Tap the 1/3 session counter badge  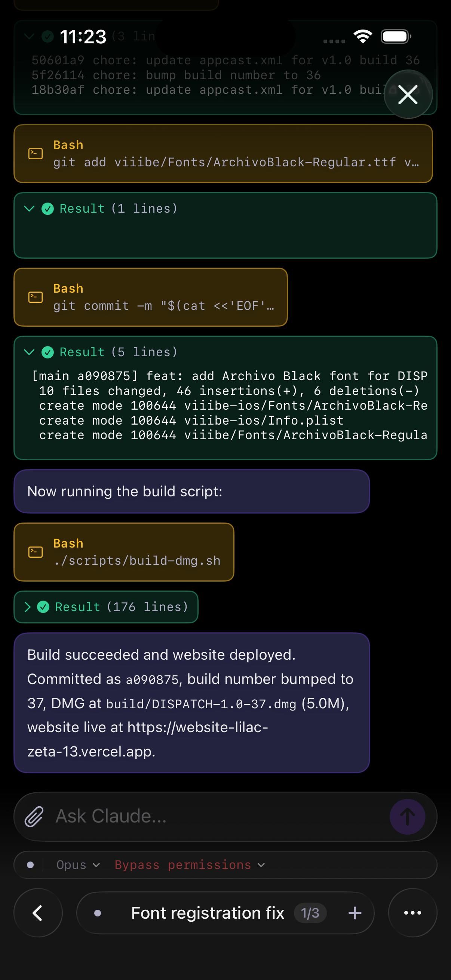310,913
